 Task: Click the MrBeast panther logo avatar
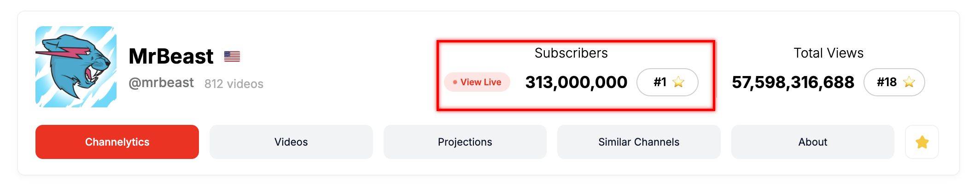76,67
